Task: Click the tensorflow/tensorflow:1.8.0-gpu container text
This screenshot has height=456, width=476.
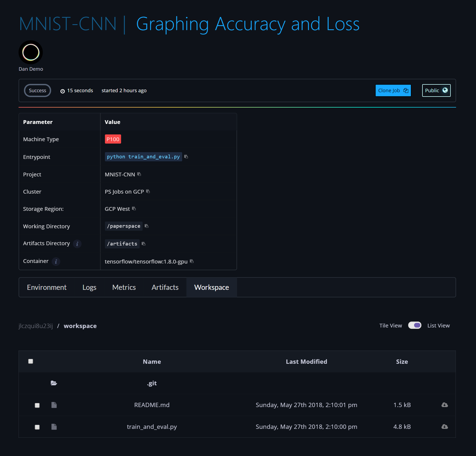Action: coord(146,262)
